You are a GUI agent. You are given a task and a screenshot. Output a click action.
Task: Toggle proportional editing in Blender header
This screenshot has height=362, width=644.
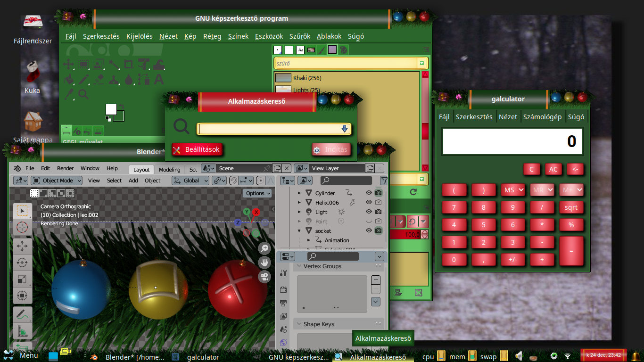pos(261,181)
